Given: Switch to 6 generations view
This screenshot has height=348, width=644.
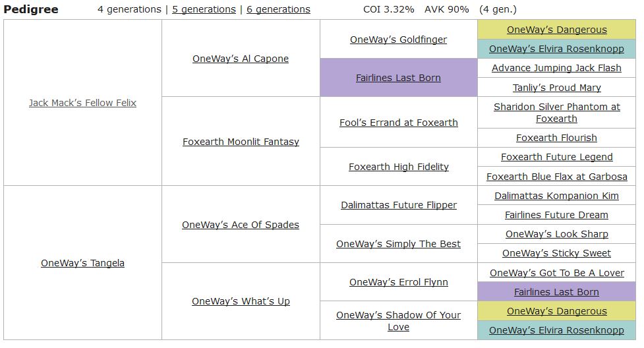Looking at the screenshot, I should click(x=278, y=9).
